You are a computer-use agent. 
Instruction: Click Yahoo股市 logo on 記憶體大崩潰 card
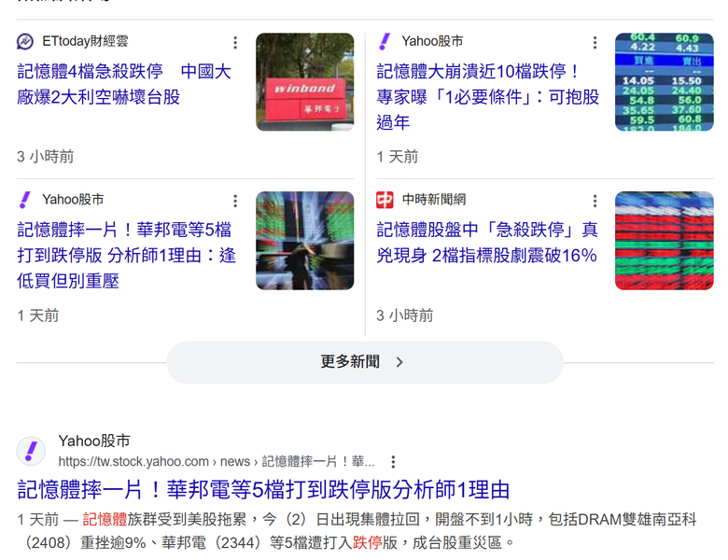pos(385,41)
